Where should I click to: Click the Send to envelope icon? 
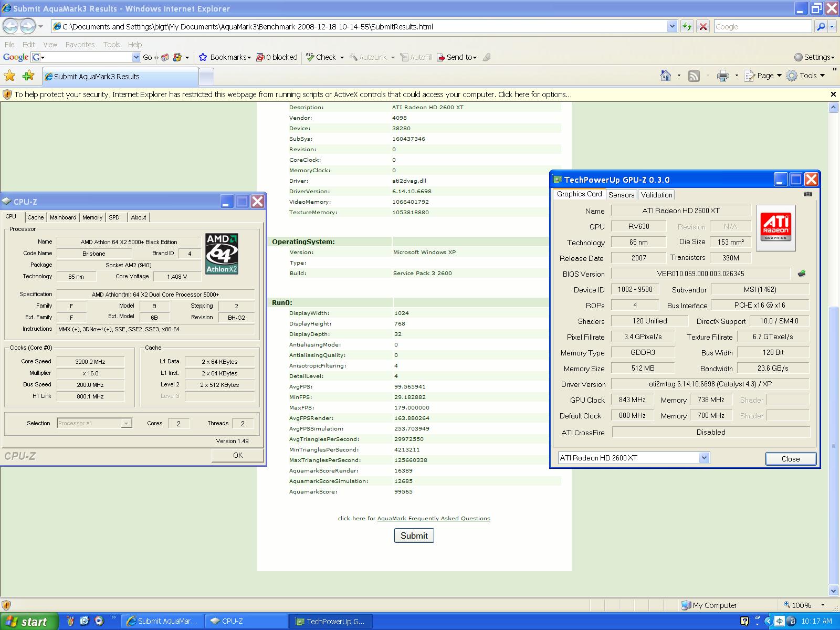[440, 57]
